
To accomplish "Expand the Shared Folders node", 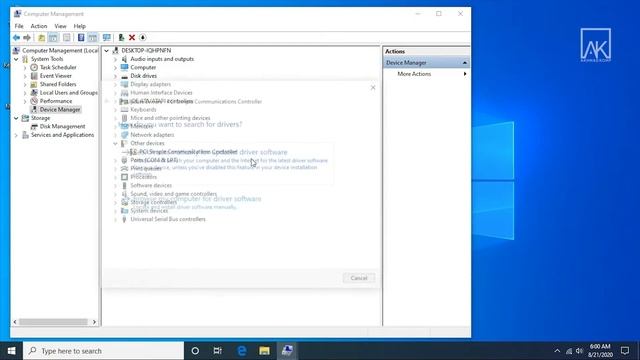I will [x=25, y=84].
